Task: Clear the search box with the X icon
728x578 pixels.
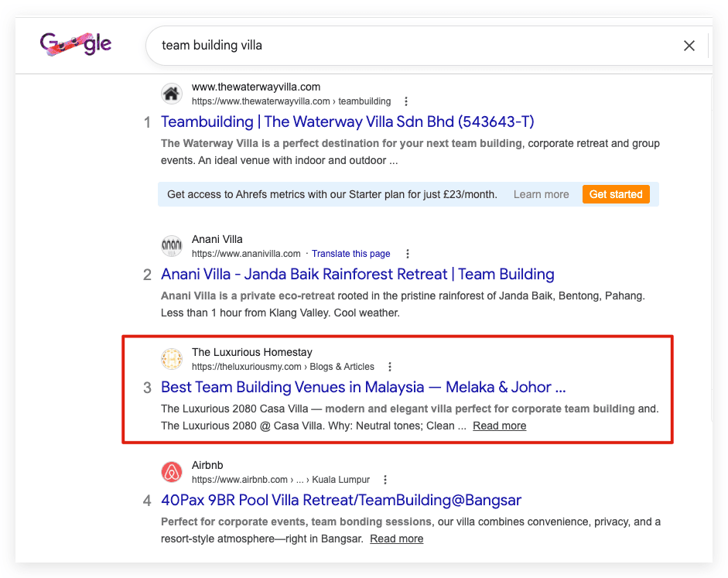Action: click(x=689, y=46)
